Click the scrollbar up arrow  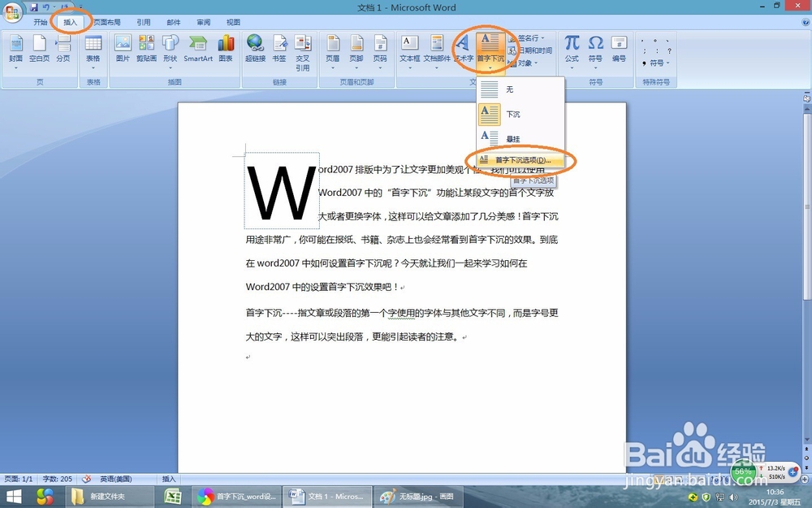[806, 108]
